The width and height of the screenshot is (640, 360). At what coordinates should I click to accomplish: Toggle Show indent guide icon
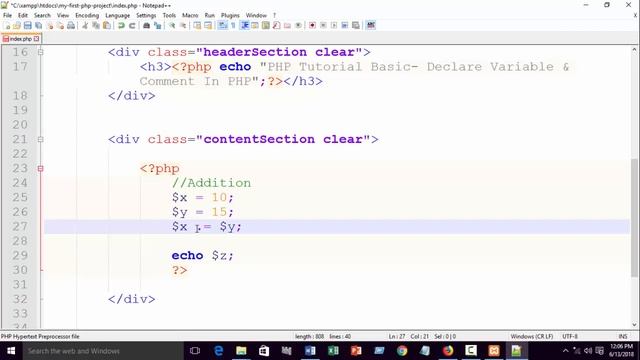coord(244,26)
